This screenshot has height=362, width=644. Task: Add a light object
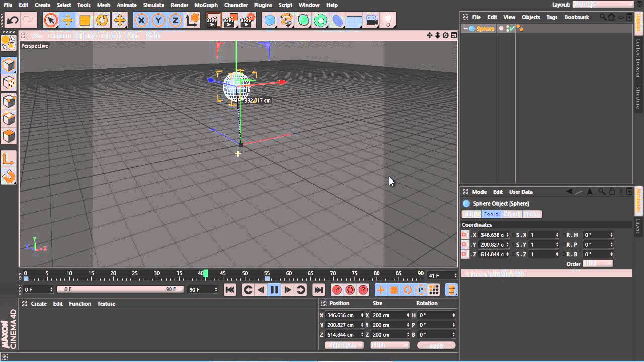click(x=388, y=20)
